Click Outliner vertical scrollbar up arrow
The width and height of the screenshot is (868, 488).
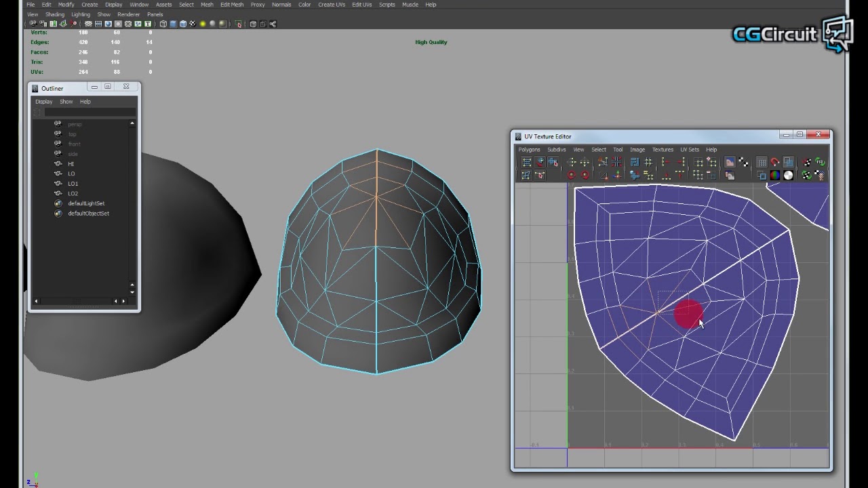pos(132,123)
